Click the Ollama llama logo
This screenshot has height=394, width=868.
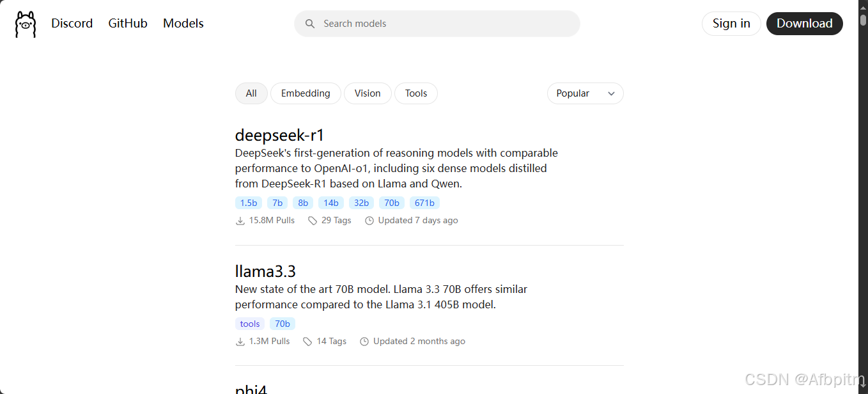25,23
